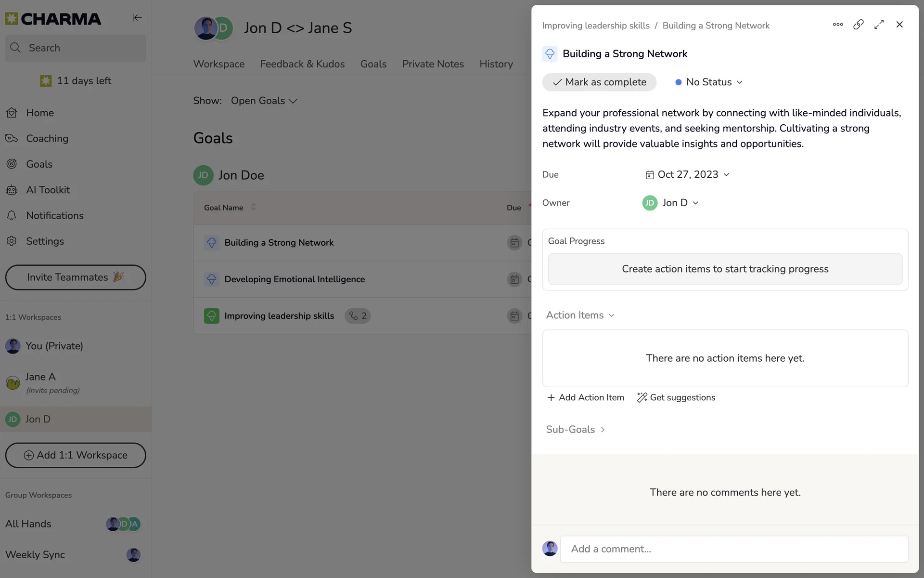924x578 pixels.
Task: Collapse the sidebar with the arrow icon
Action: (x=137, y=18)
